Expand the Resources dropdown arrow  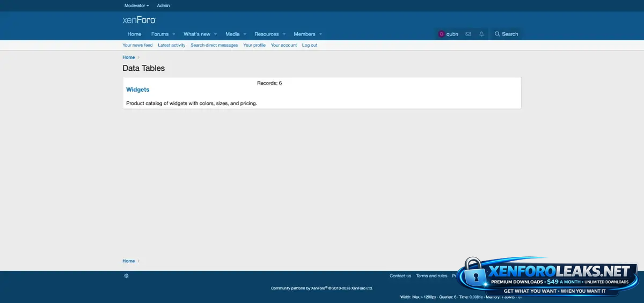click(284, 34)
